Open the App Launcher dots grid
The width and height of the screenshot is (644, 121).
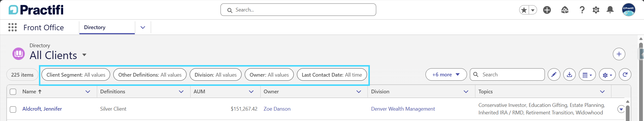(x=12, y=27)
